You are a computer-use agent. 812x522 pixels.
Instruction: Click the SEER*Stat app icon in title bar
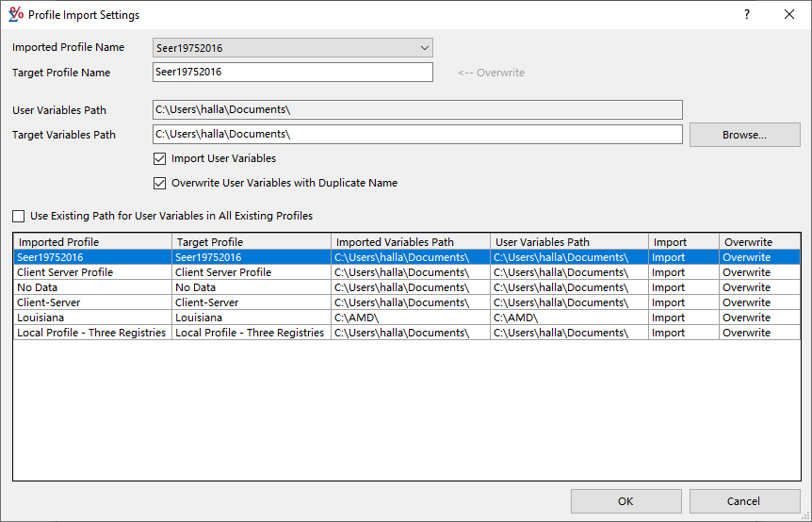tap(16, 15)
